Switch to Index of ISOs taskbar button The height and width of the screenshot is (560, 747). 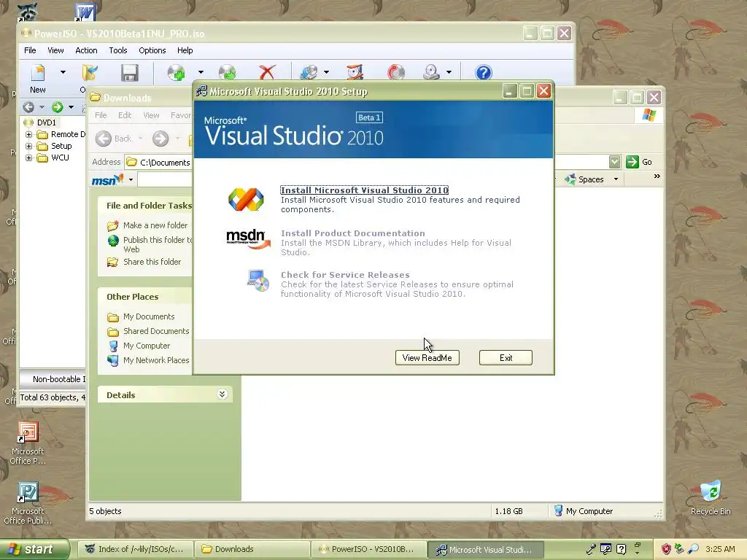click(x=135, y=549)
